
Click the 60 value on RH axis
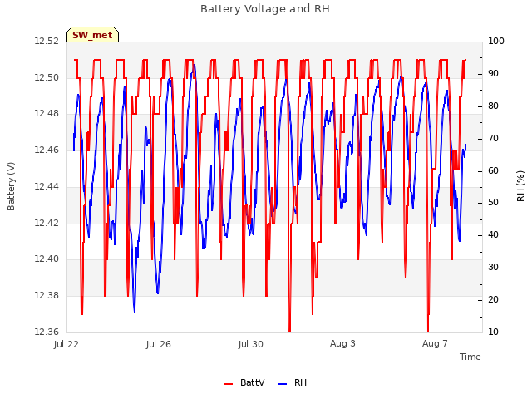click(493, 170)
